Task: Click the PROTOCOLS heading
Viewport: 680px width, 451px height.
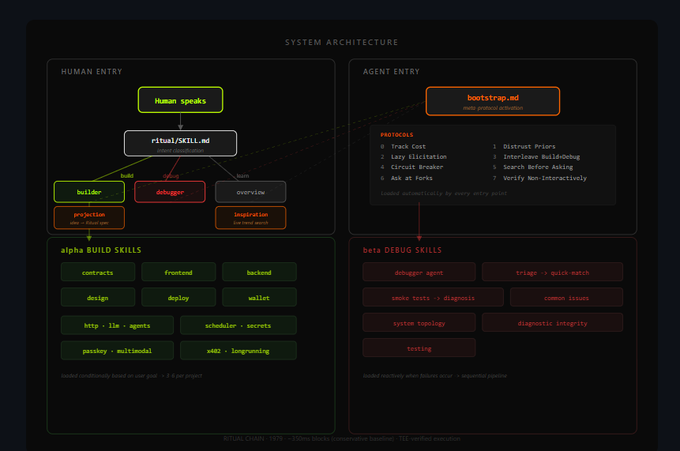Action: (x=397, y=135)
